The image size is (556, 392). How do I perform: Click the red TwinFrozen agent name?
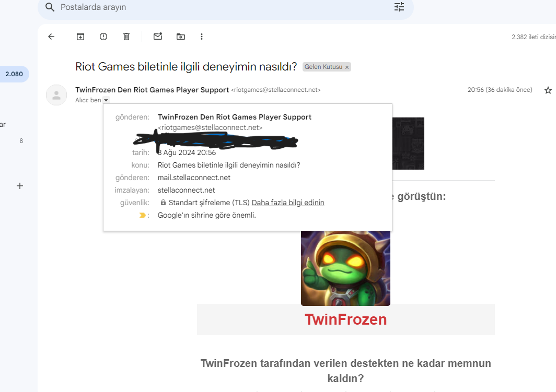click(x=346, y=319)
